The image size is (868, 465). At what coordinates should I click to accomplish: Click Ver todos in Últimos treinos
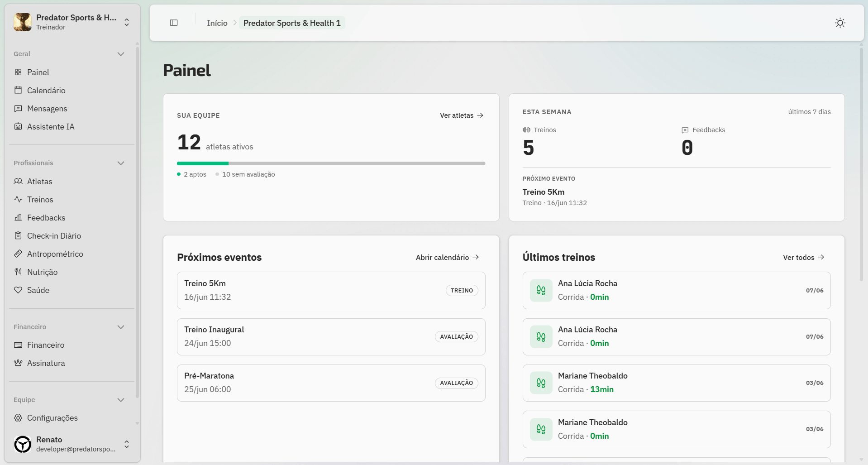[x=803, y=257]
